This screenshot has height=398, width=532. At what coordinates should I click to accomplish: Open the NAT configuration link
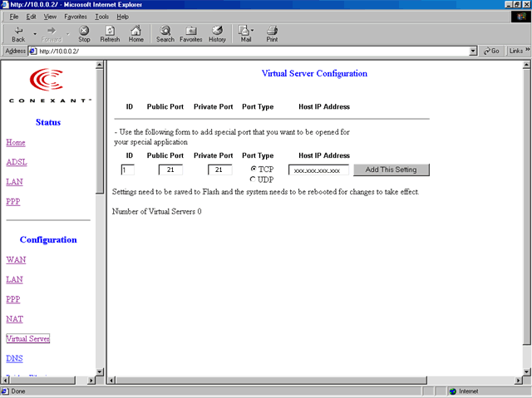tap(14, 319)
